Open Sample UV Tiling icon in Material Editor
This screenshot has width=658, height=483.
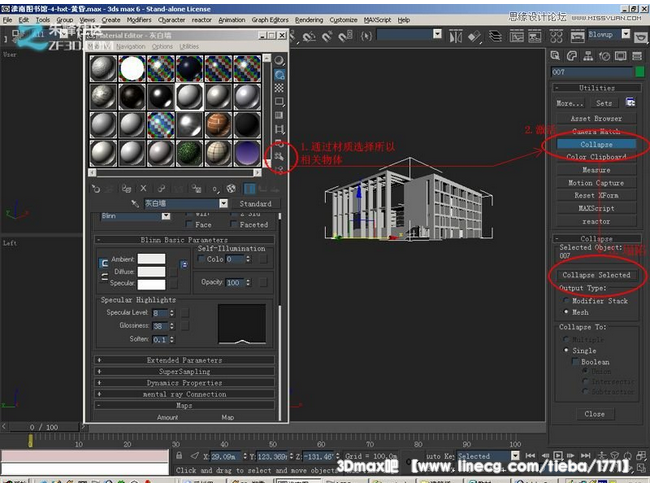pos(279,102)
